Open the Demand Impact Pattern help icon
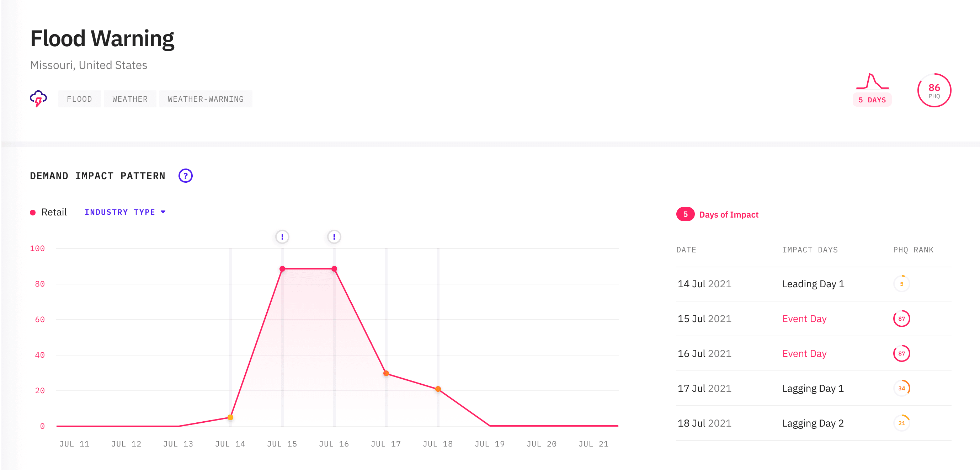 pos(185,176)
